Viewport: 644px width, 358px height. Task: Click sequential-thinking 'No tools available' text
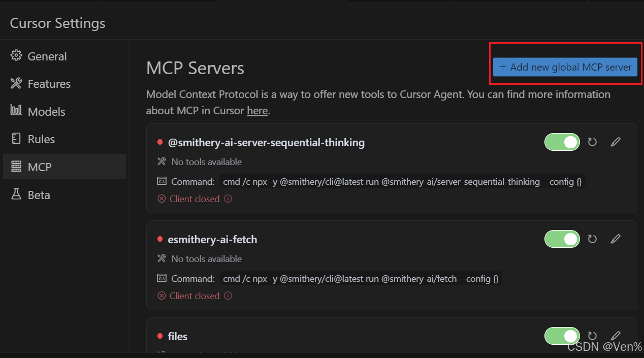(207, 162)
